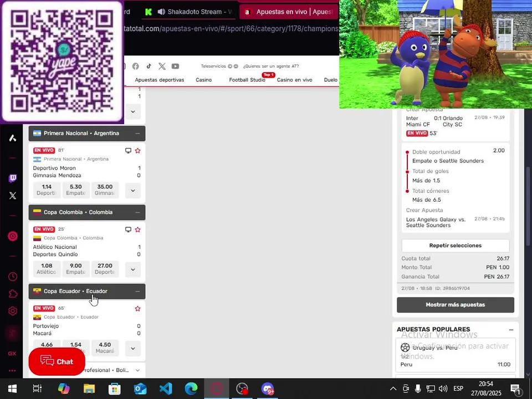Click the X icon in site header
The height and width of the screenshot is (399, 532).
(x=162, y=66)
